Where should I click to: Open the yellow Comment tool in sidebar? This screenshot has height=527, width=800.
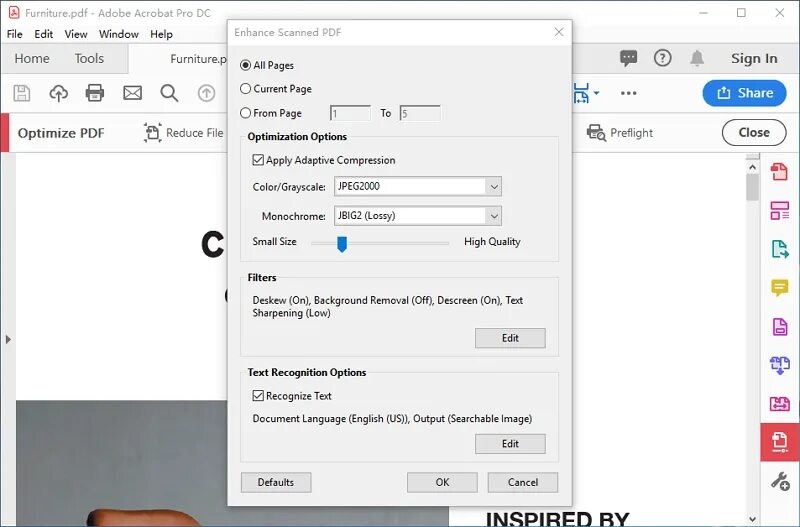click(x=780, y=288)
